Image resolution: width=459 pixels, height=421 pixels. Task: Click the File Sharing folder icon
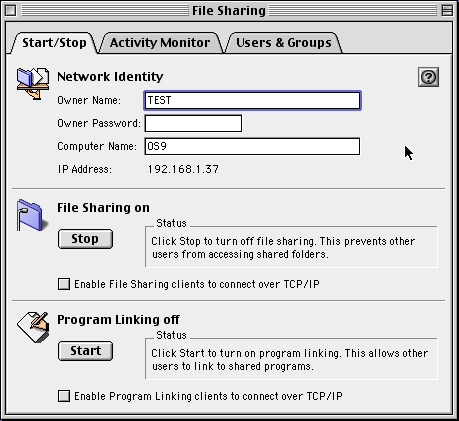32,215
